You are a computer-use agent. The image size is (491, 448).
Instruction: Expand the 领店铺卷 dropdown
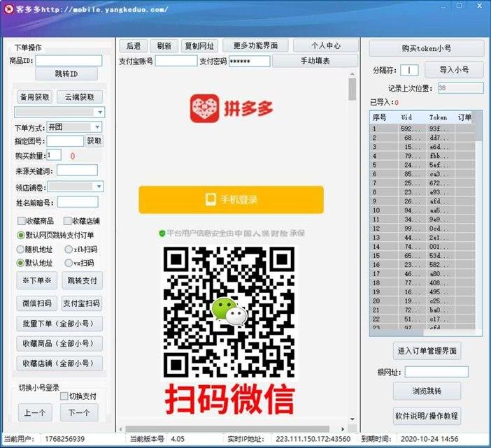coord(76,187)
